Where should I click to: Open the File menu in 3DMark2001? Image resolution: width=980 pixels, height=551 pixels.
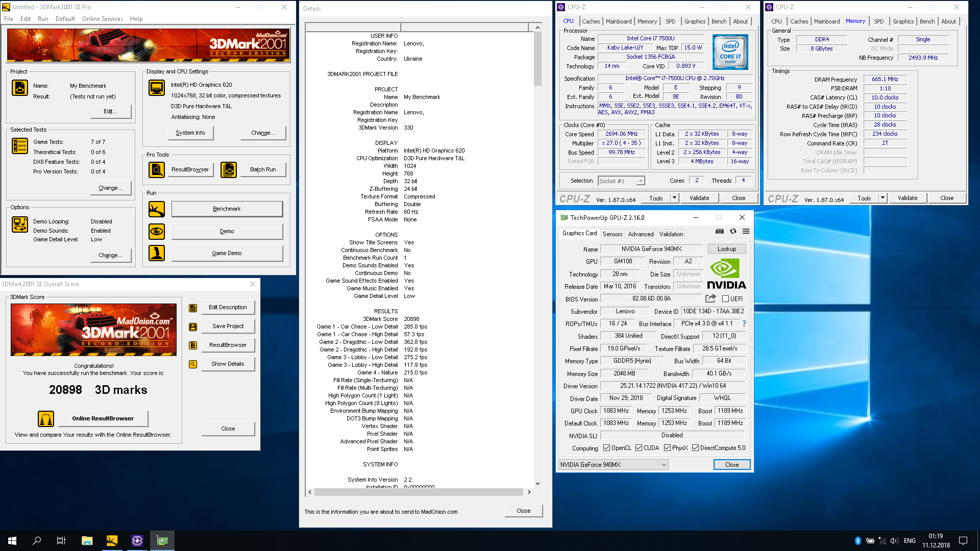pos(9,19)
